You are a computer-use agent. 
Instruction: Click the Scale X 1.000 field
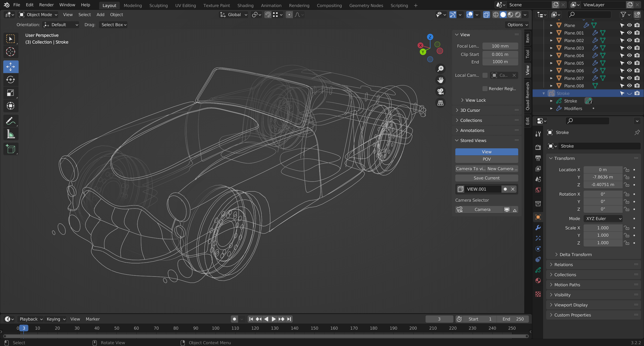tap(603, 228)
